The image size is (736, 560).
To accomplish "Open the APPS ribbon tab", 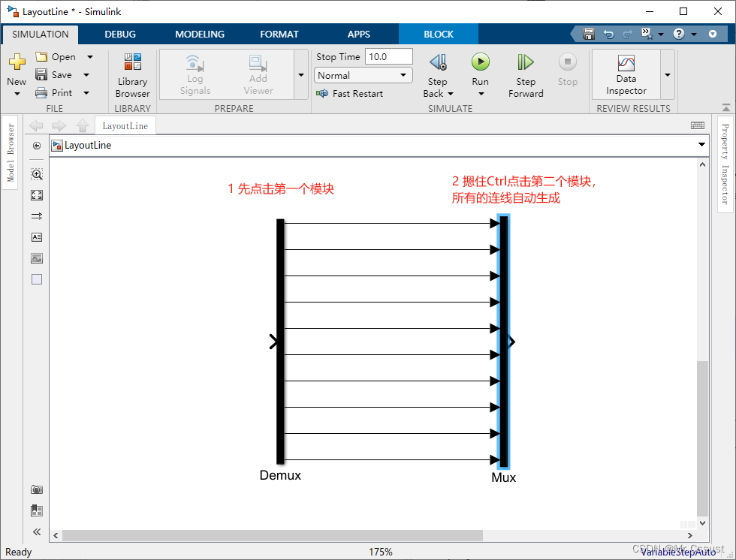I will pyautogui.click(x=359, y=34).
